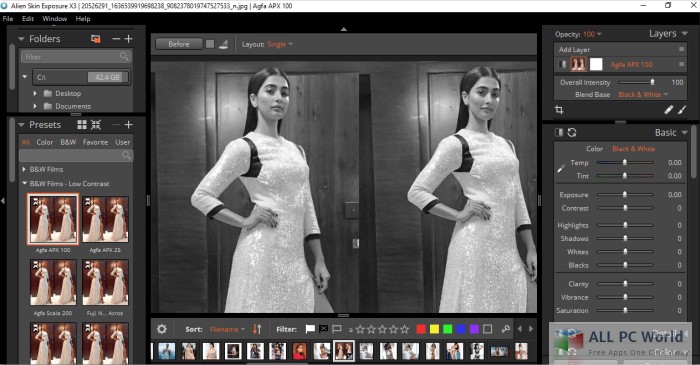Screen dimensions: 700x365
Task: Toggle Basic panel effect on/off
Action: click(559, 133)
